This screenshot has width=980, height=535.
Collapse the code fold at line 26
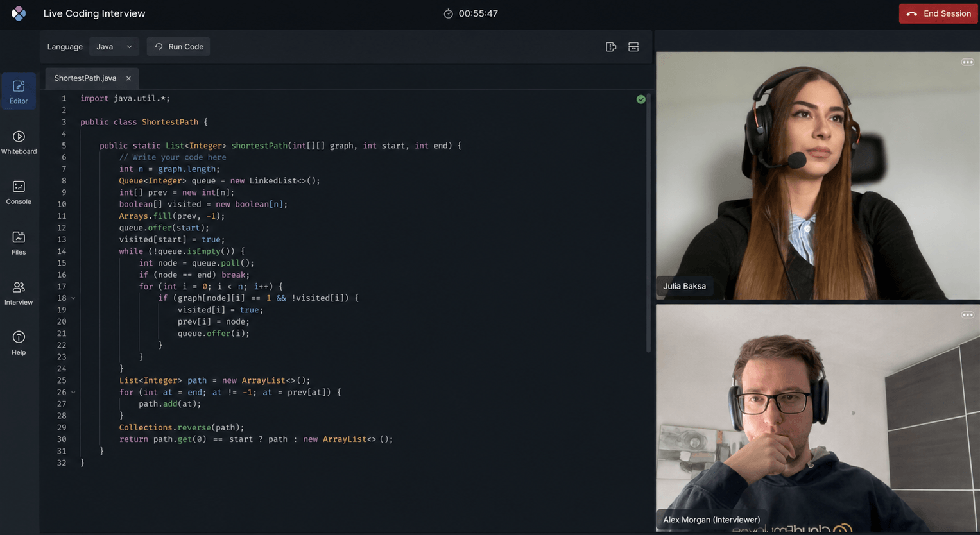[73, 393]
